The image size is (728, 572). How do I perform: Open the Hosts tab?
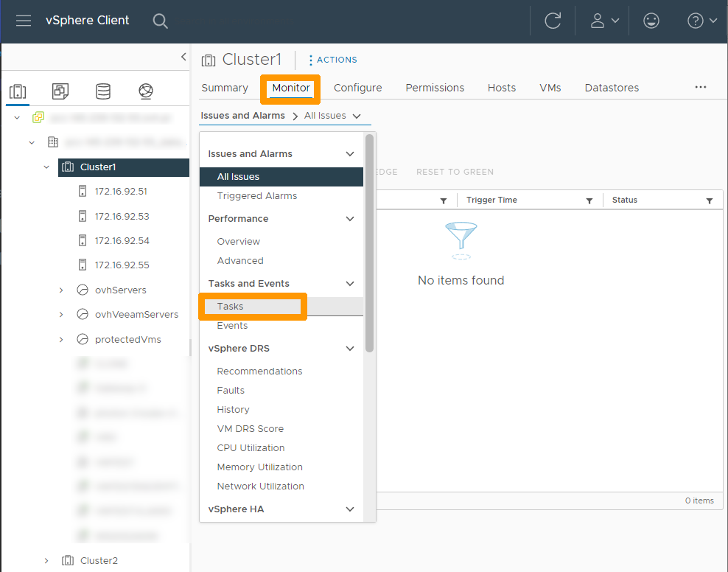tap(502, 88)
